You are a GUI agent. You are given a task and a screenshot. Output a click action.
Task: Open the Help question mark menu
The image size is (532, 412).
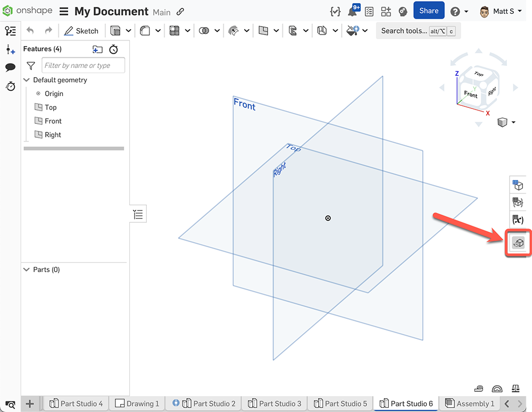459,12
